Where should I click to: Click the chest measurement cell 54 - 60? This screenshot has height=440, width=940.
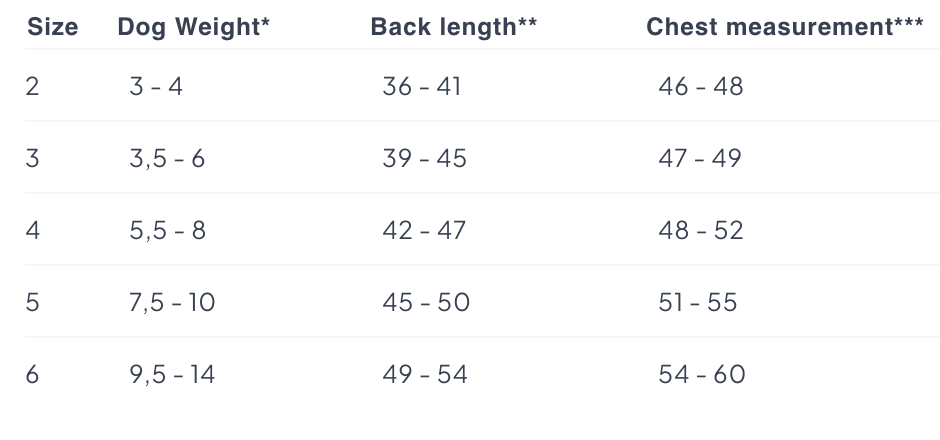pyautogui.click(x=702, y=374)
